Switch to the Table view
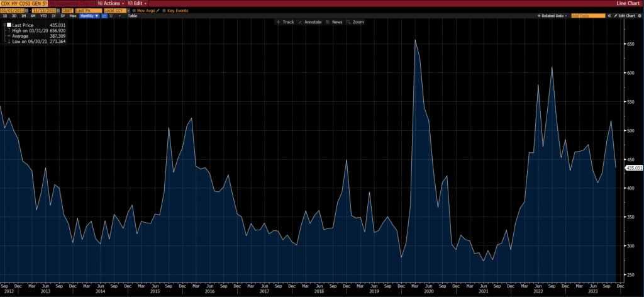Screen dimensions: 644x297 [132, 15]
